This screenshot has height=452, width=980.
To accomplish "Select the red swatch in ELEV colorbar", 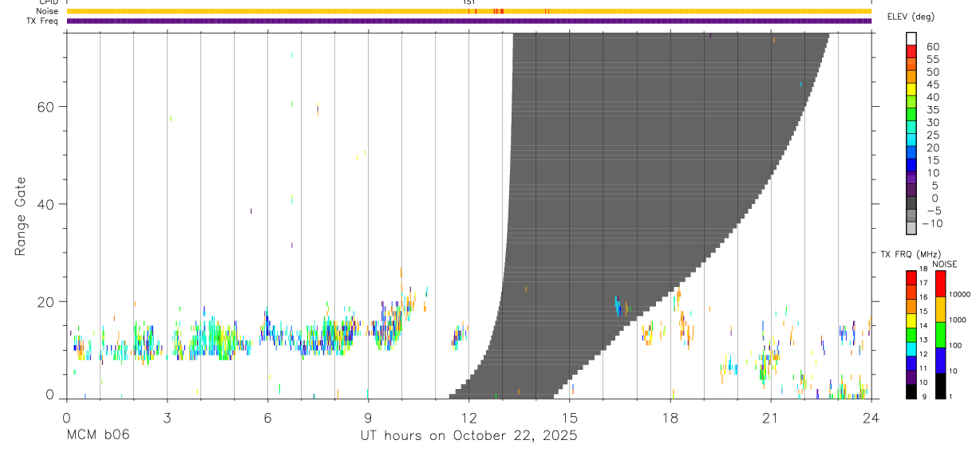I will click(x=911, y=52).
